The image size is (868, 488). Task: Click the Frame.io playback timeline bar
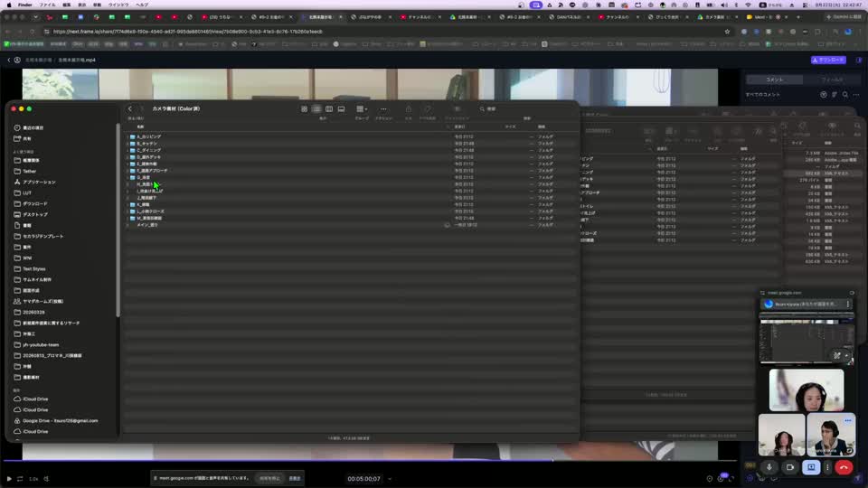(370, 460)
